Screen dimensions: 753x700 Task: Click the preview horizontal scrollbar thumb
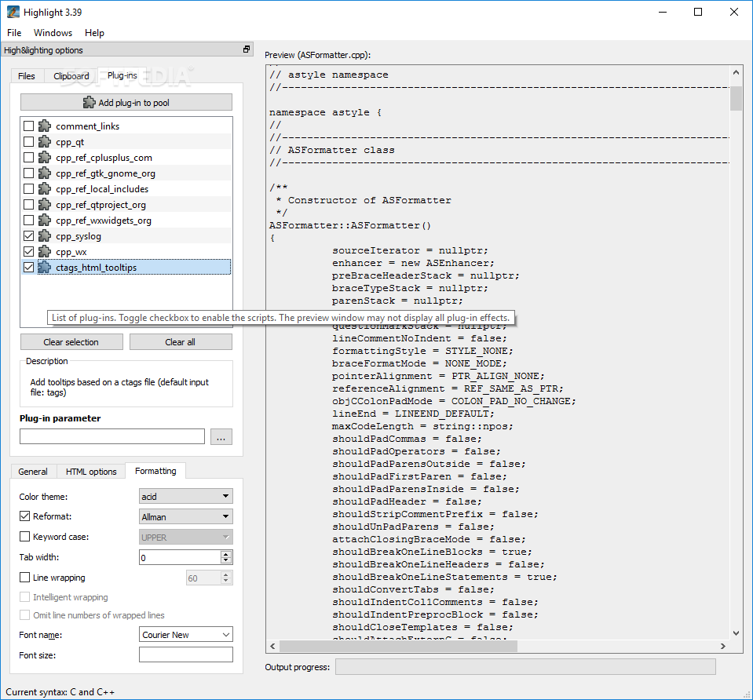coord(398,646)
